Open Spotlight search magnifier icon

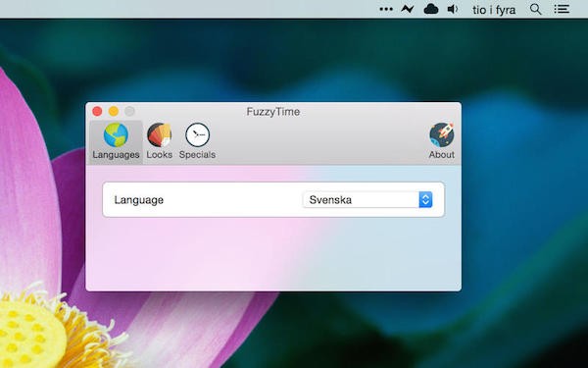click(535, 9)
